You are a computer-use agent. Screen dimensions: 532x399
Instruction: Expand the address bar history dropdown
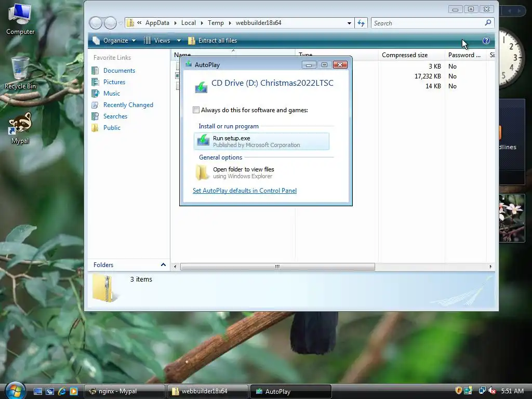click(349, 23)
